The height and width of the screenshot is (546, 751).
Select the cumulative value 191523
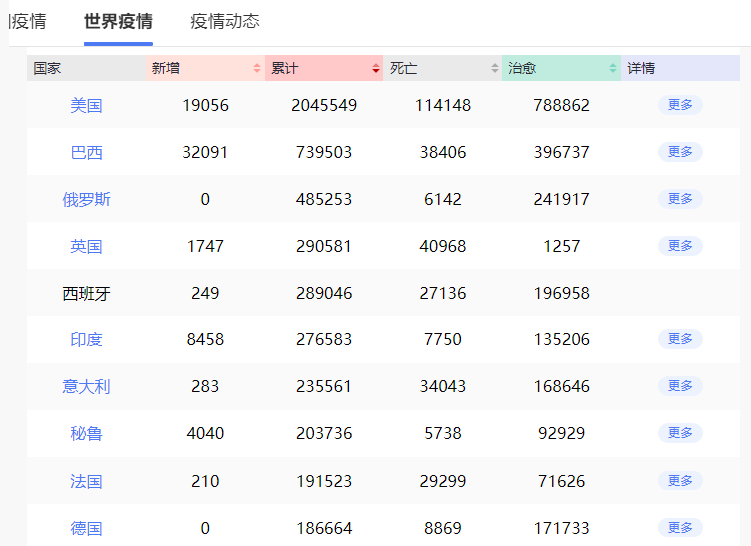click(324, 481)
